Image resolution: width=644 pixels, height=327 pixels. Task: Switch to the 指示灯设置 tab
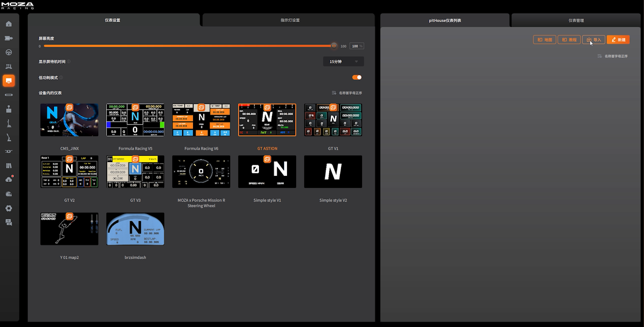point(290,20)
